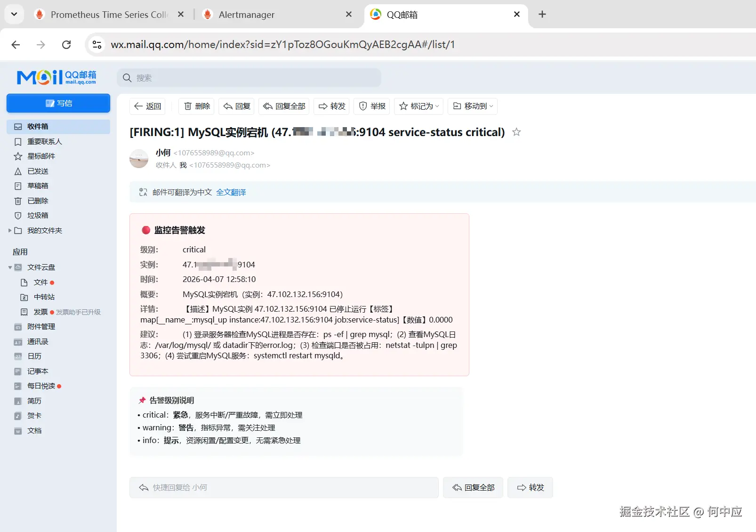Open the 草稿箱 drafts folder
Image resolution: width=756 pixels, height=532 pixels.
37,185
